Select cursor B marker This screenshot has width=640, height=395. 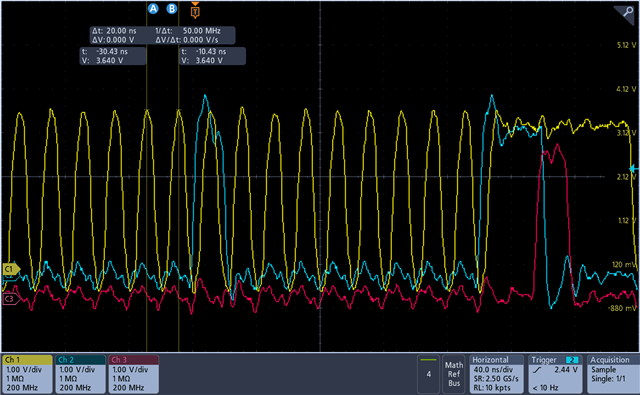point(172,9)
